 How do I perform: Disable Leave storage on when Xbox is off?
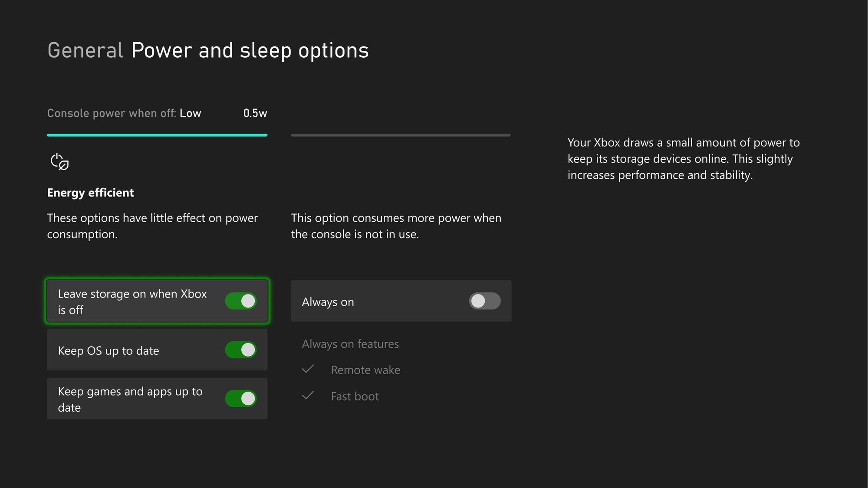[x=240, y=301]
